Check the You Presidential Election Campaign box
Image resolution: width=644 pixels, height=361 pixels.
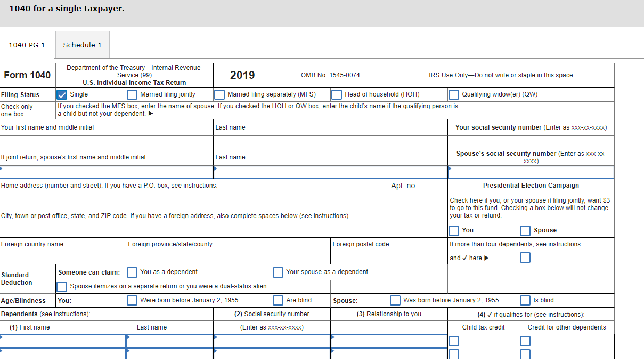pyautogui.click(x=454, y=230)
